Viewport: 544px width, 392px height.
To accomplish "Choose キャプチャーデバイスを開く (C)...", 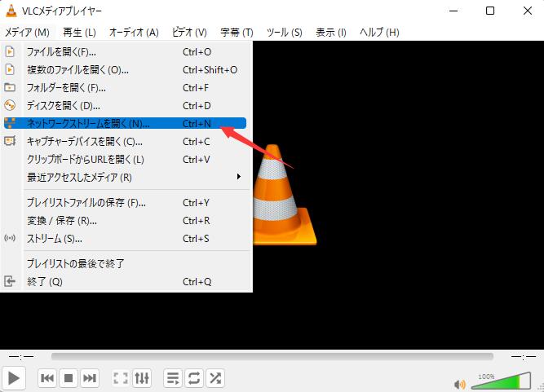I will (125, 142).
